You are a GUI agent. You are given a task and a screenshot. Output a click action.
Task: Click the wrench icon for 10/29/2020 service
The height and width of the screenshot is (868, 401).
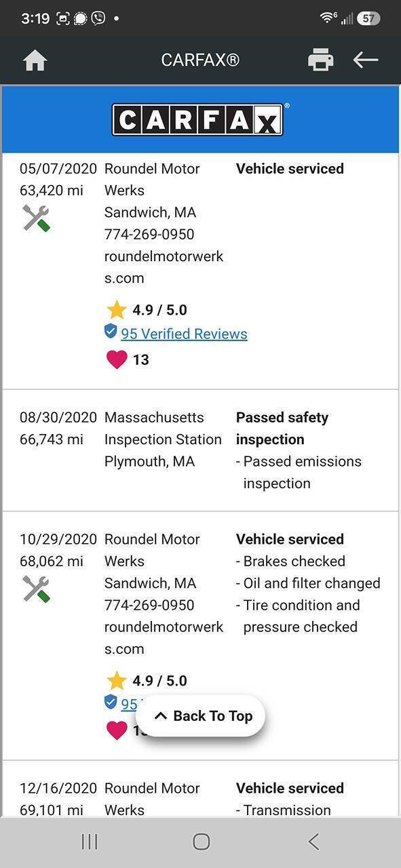point(36,589)
